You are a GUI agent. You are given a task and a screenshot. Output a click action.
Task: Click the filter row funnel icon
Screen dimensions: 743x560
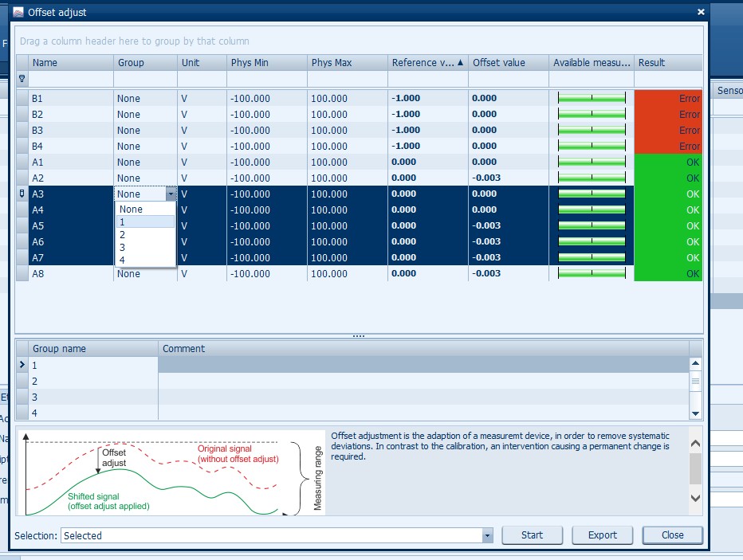(x=22, y=79)
